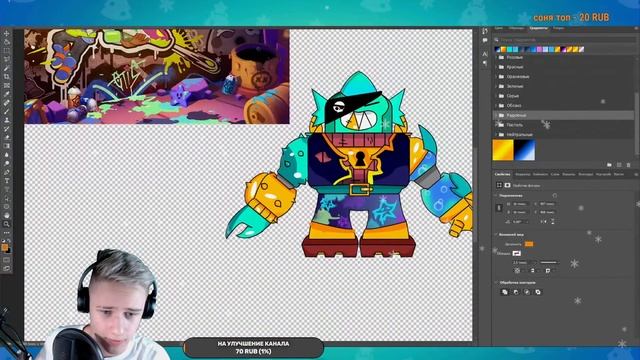This screenshot has height=360, width=640.
Task: Open the Каналы tab
Action: [569, 174]
